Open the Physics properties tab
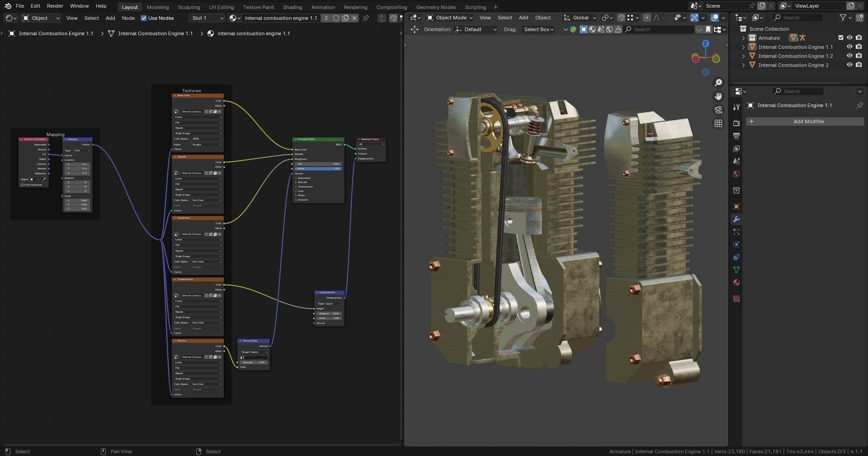The height and width of the screenshot is (456, 868). pyautogui.click(x=736, y=244)
